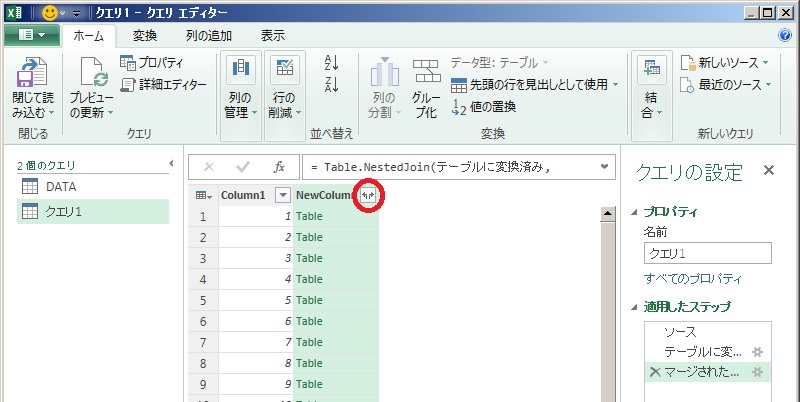Click 結合 (Combine) icon
The width and height of the screenshot is (800, 402).
point(652,70)
